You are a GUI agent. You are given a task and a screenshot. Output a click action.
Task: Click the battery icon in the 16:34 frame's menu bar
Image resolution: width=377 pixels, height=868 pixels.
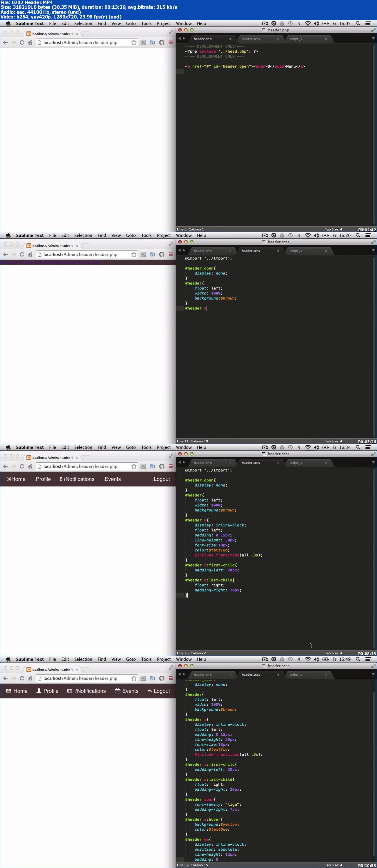coord(326,447)
